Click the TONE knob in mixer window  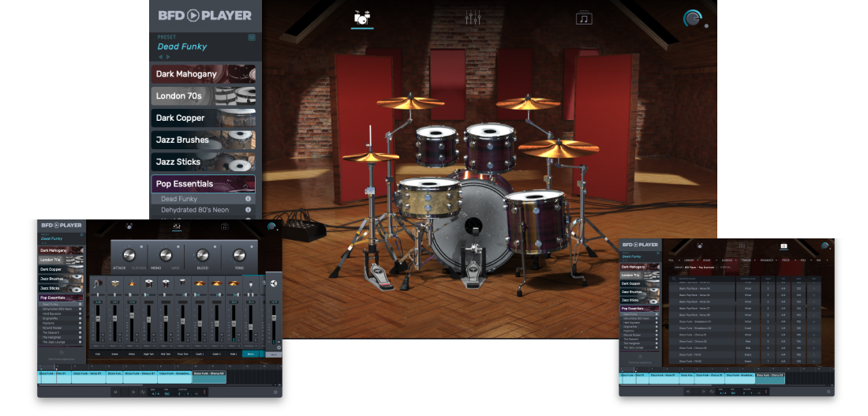[240, 255]
